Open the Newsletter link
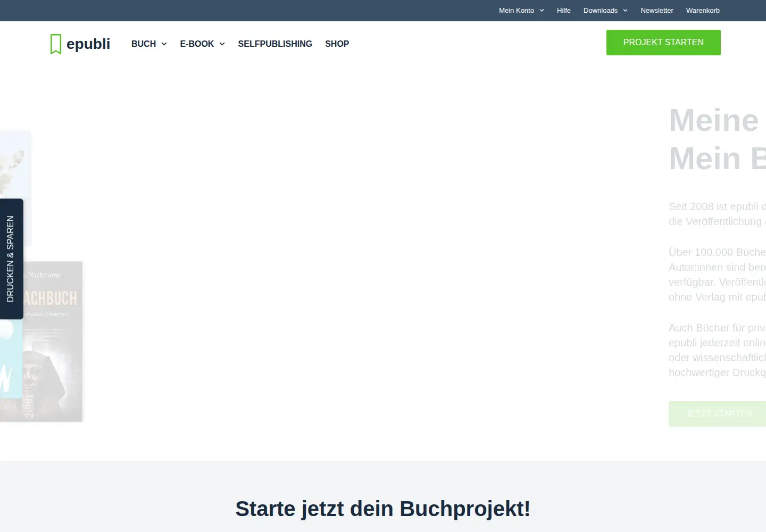This screenshot has height=532, width=766. (x=657, y=11)
